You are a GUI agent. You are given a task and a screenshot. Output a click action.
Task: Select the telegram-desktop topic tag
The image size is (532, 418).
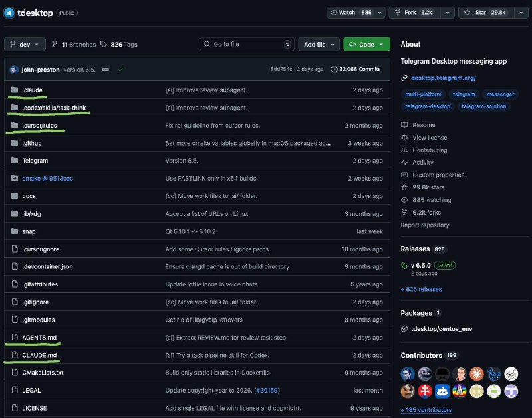tap(426, 106)
